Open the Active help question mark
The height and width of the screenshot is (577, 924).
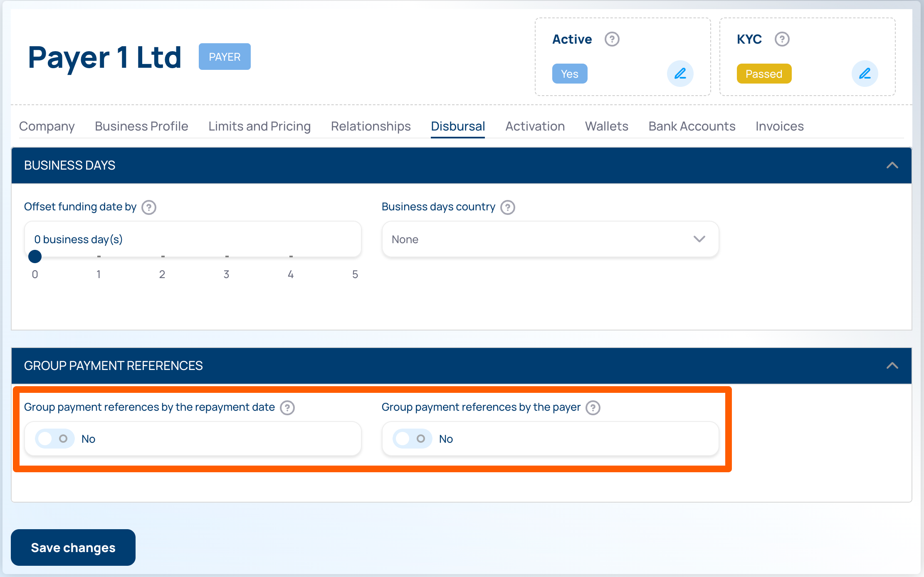coord(612,39)
